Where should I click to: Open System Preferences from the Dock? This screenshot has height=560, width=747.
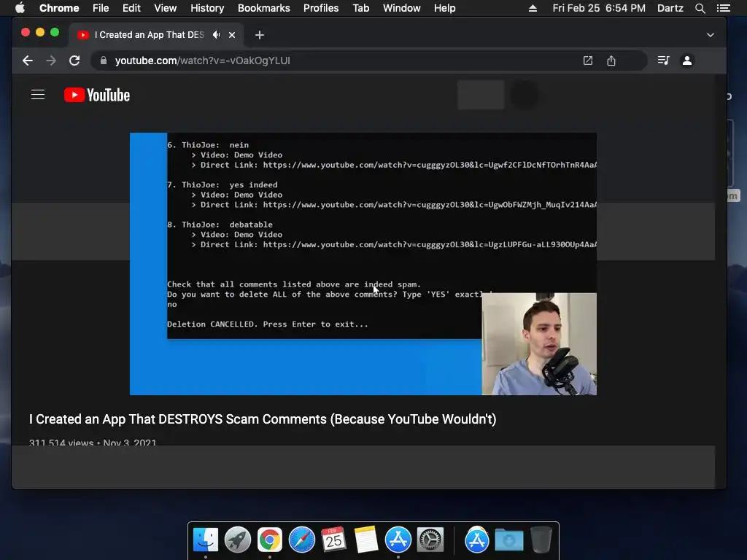(430, 540)
